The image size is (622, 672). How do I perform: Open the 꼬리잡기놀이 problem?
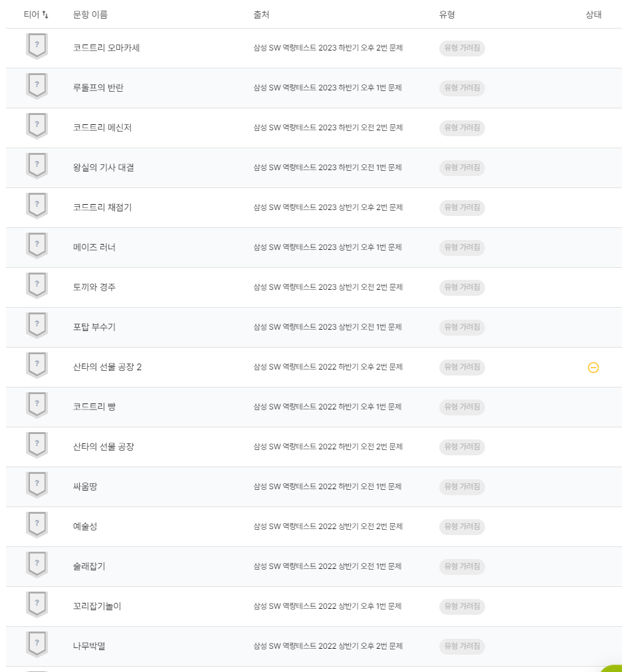tap(97, 606)
